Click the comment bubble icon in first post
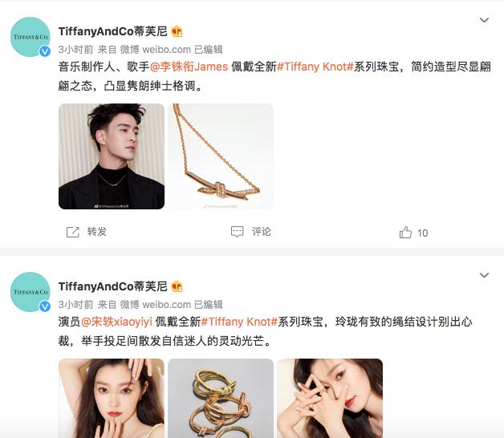Screen dimensions: 504x438 click(x=238, y=231)
